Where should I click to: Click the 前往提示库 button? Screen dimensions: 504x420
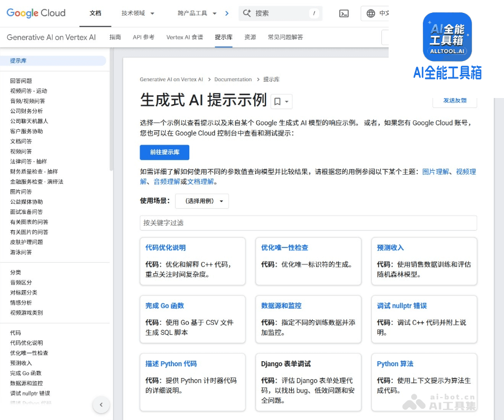coord(165,152)
